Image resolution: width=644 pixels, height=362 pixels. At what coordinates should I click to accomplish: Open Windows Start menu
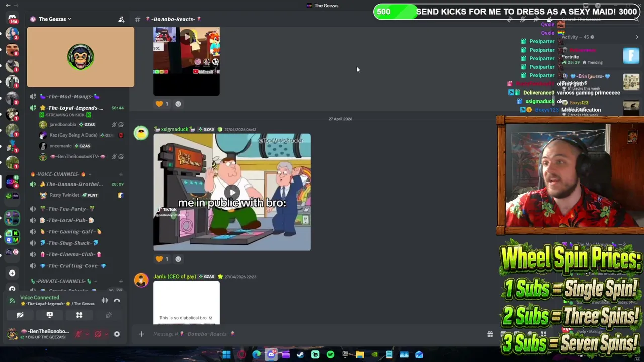click(226, 355)
